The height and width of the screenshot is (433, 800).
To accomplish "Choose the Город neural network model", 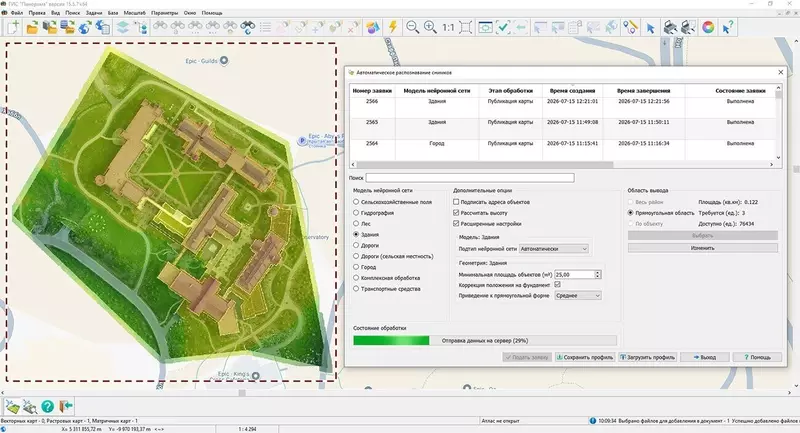I will [x=356, y=267].
